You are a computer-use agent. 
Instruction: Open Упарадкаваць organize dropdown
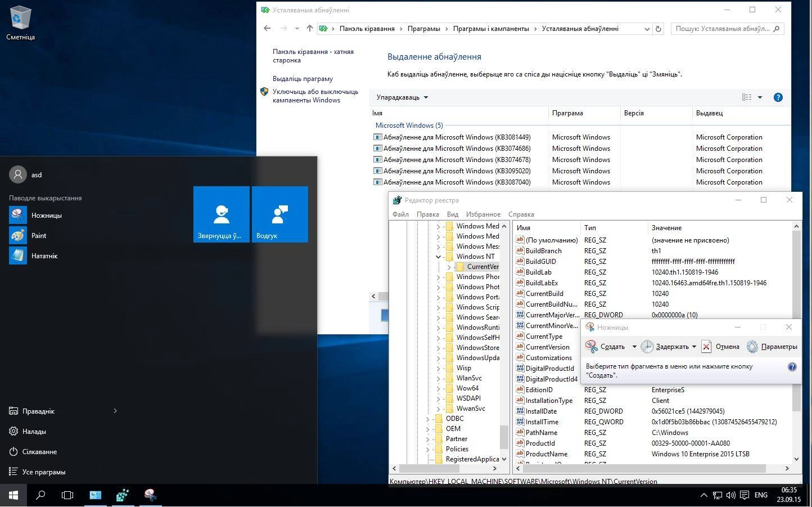click(x=402, y=97)
